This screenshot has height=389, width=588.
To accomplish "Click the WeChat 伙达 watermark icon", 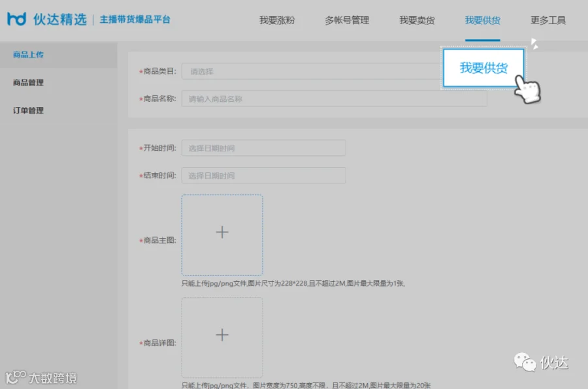I will [525, 362].
